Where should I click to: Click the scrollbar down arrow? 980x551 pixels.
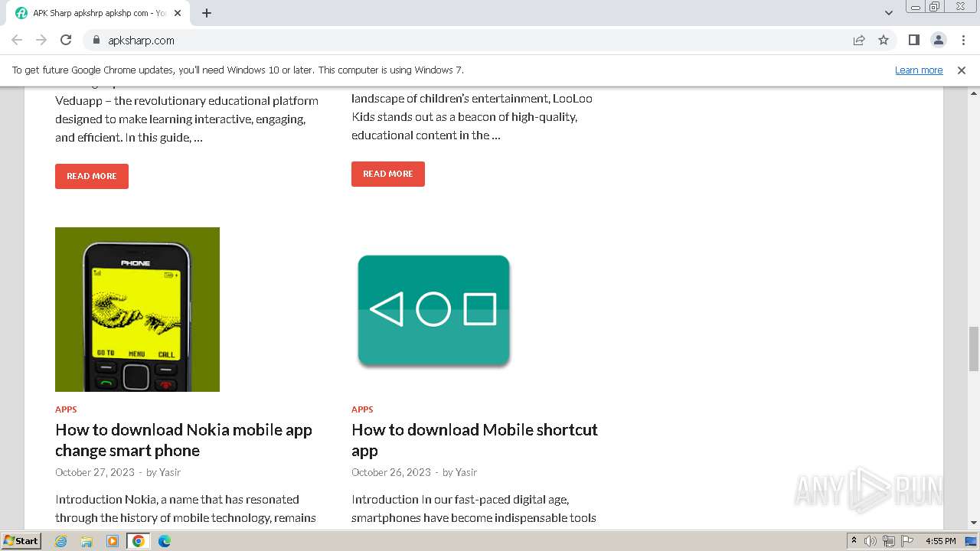[973, 523]
